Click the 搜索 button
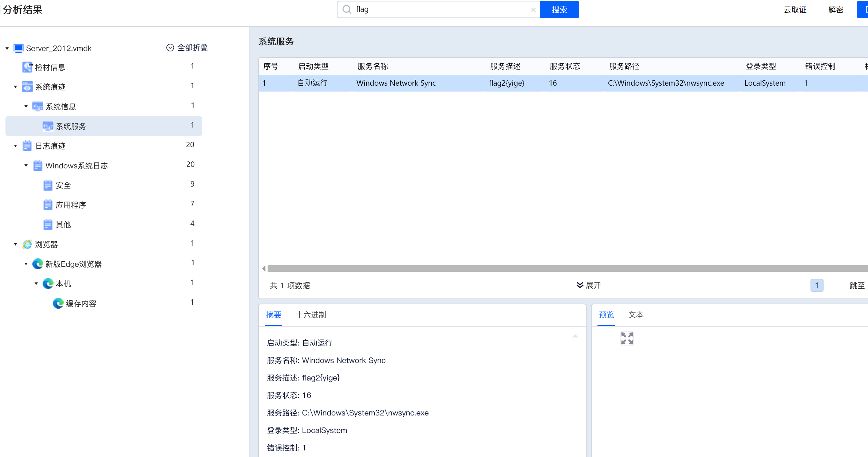This screenshot has height=457, width=868. [x=559, y=9]
